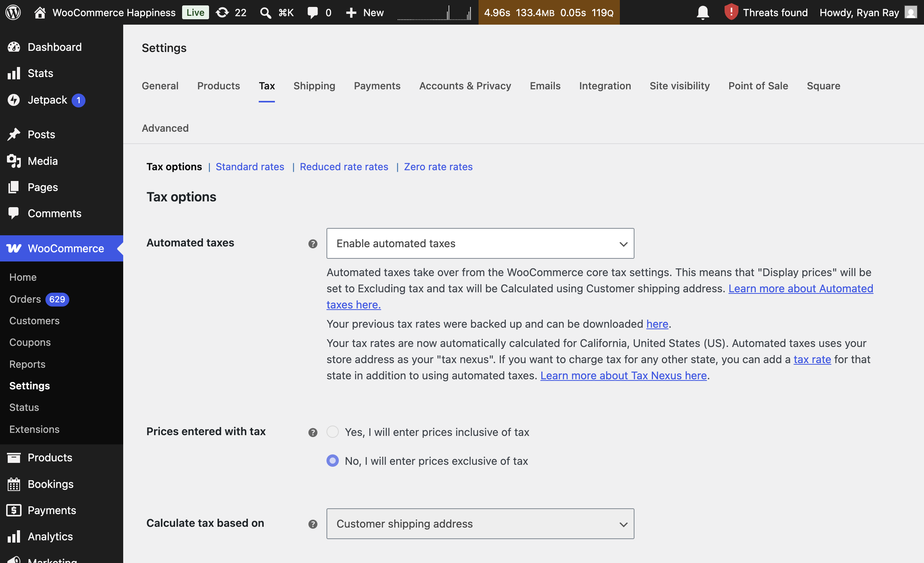Open the Calculate tax based on dropdown

pos(480,524)
